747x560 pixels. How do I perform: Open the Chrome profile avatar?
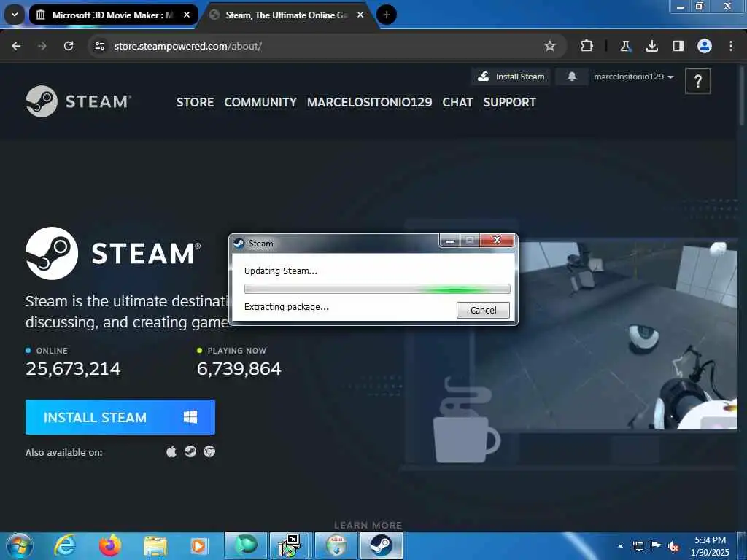(x=705, y=46)
